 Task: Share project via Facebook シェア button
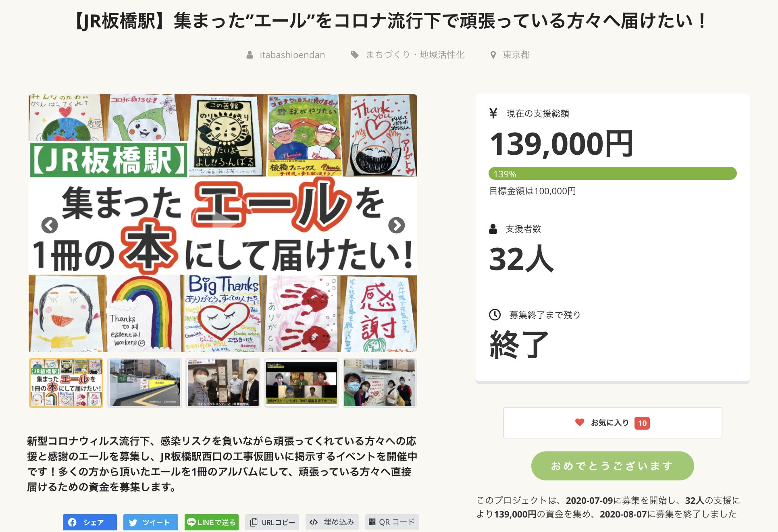tap(90, 522)
